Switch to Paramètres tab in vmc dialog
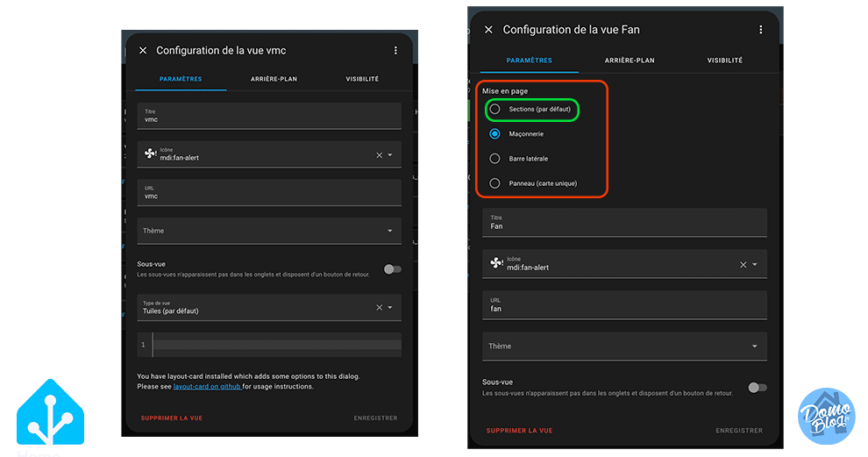 click(x=181, y=79)
